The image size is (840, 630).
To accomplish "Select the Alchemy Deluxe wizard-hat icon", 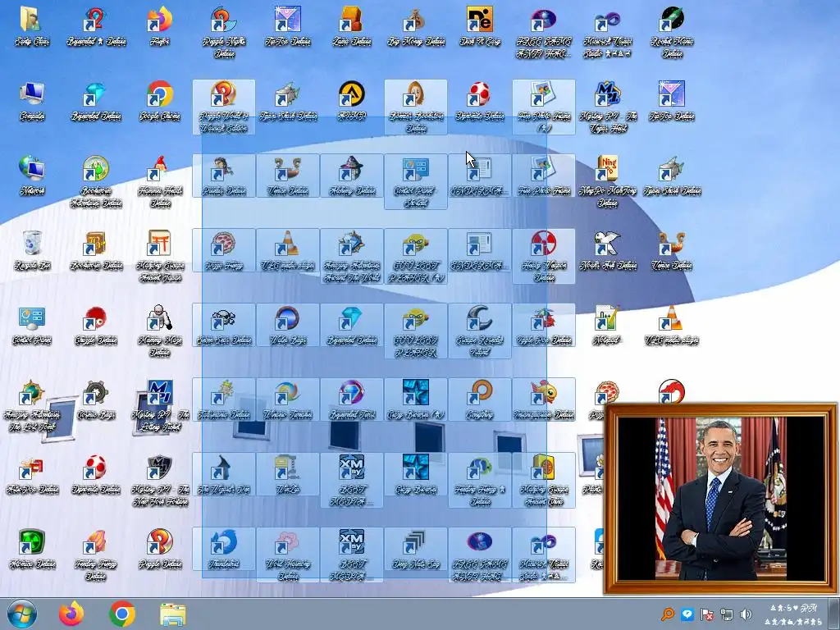I will (352, 176).
